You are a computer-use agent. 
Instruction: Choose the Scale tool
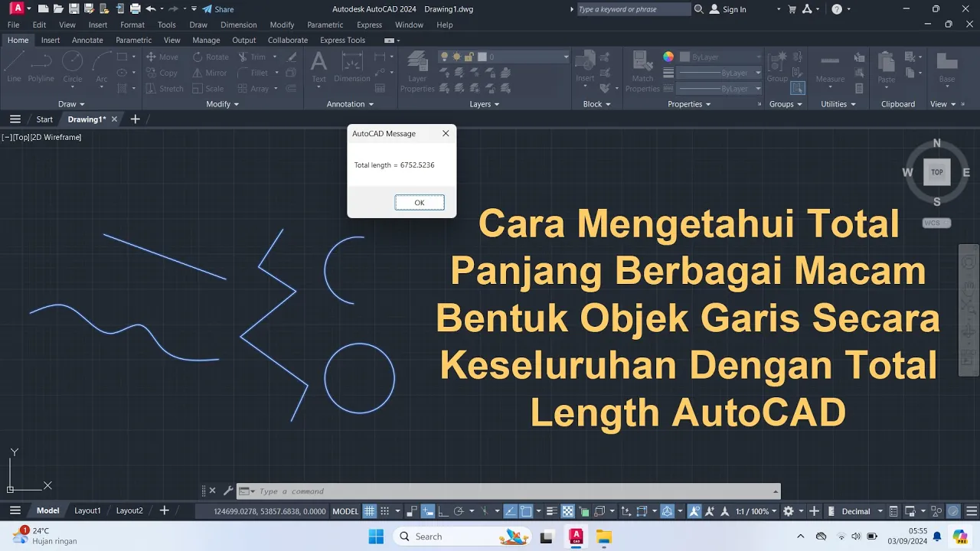click(x=207, y=89)
